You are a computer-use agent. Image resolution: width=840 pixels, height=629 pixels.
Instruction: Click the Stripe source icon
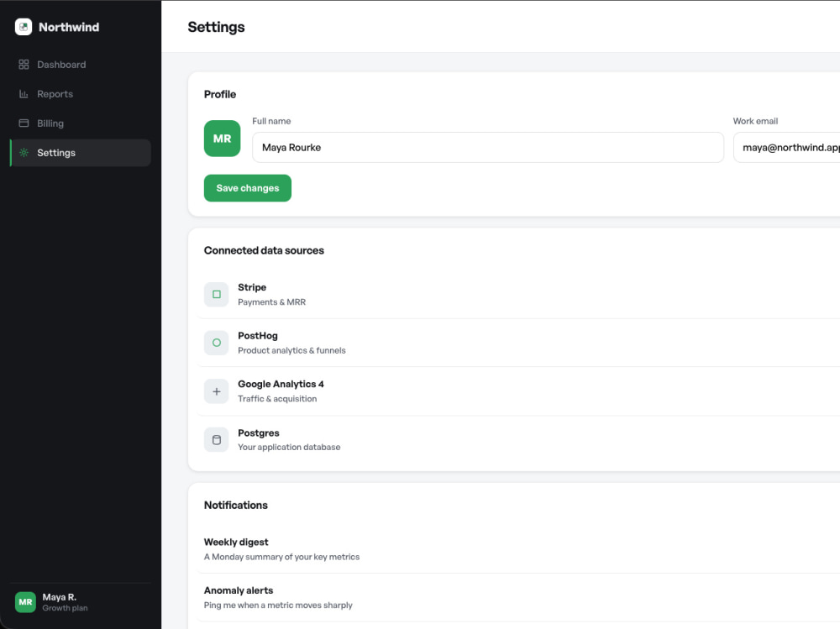tap(217, 294)
